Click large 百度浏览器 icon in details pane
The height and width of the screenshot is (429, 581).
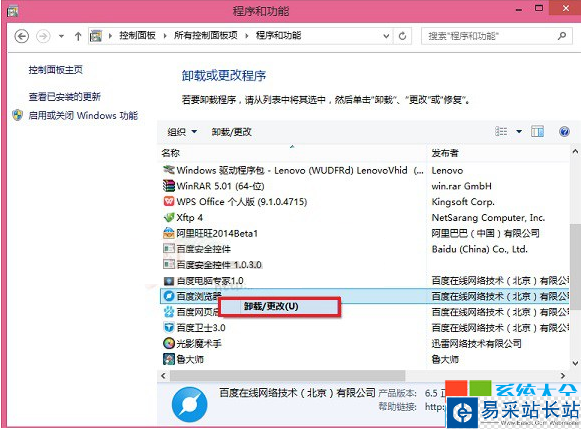click(189, 405)
